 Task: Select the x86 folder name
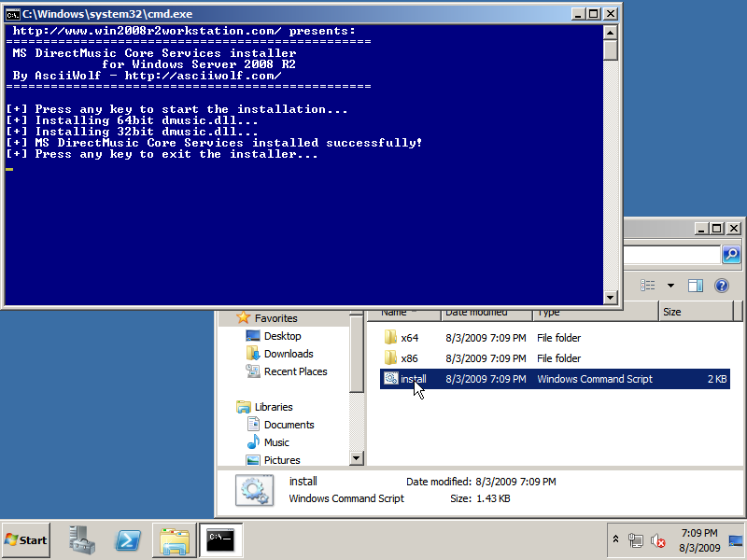click(x=409, y=358)
